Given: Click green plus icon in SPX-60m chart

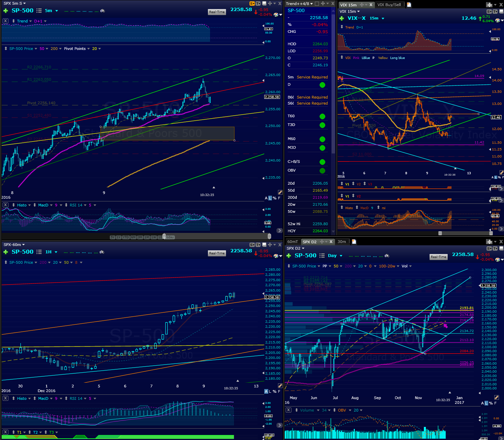Looking at the screenshot, I should point(5,252).
